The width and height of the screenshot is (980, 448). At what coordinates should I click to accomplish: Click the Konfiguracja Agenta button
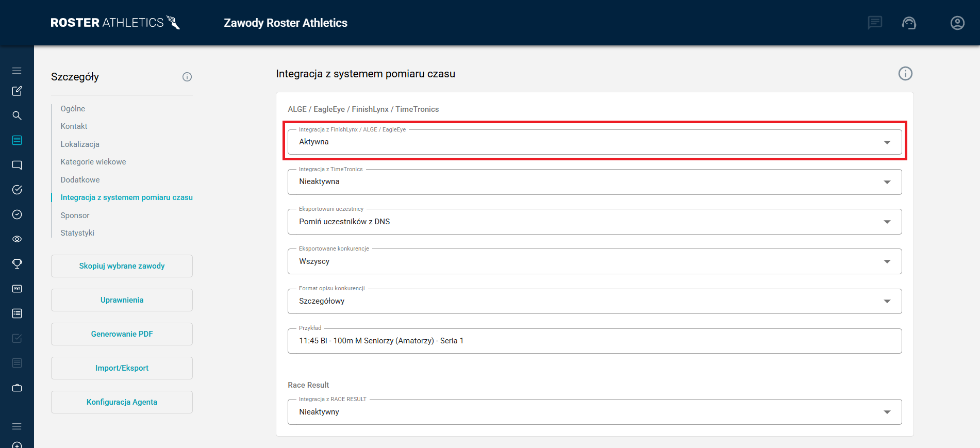[122, 402]
